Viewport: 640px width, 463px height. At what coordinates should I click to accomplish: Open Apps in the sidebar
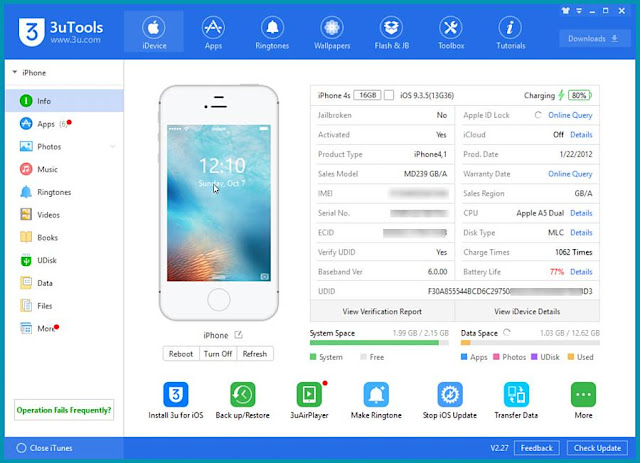coord(64,123)
